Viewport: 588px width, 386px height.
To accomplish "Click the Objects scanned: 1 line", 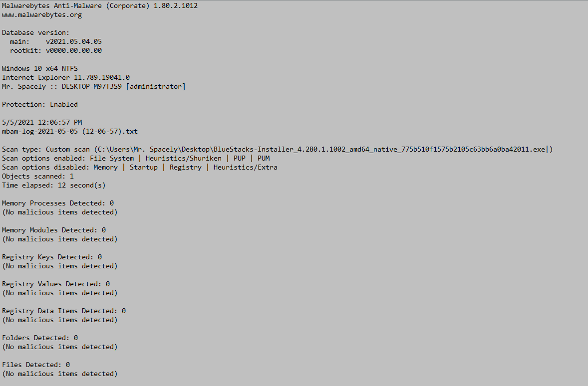I will tap(38, 177).
